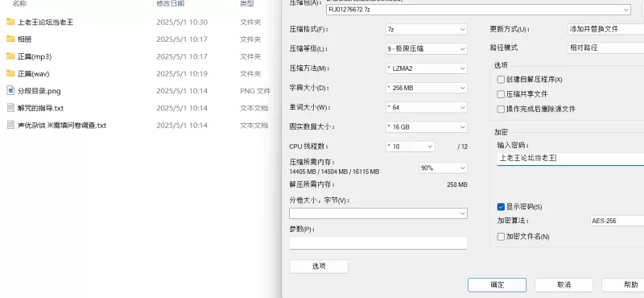Viewport: 644px width, 298px height.
Task: Click the 选项 button
Action: (319, 267)
